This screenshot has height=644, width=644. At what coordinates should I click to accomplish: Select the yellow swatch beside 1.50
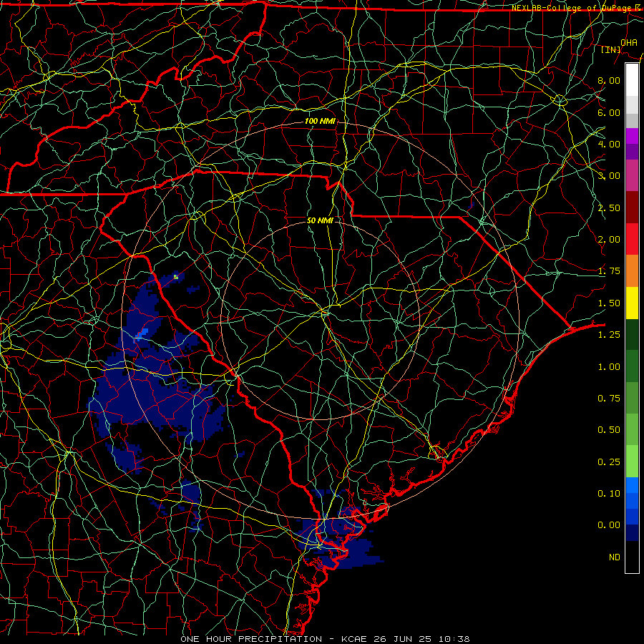click(632, 303)
